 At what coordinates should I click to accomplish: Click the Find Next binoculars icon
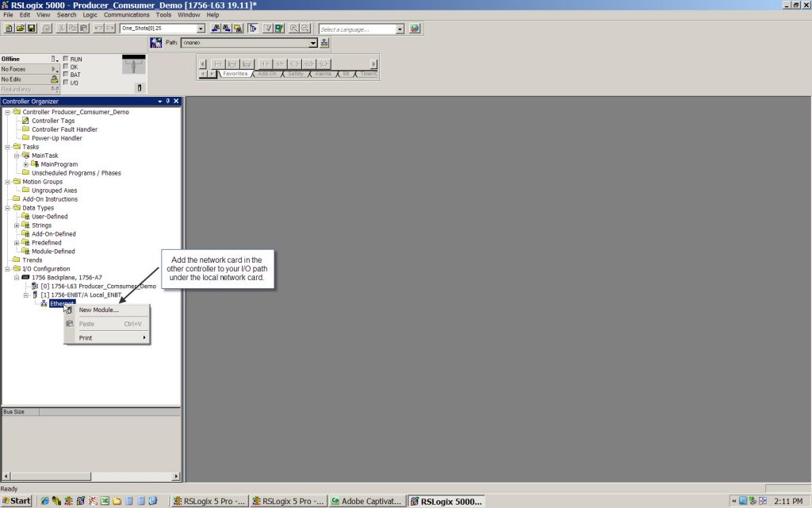pos(226,29)
